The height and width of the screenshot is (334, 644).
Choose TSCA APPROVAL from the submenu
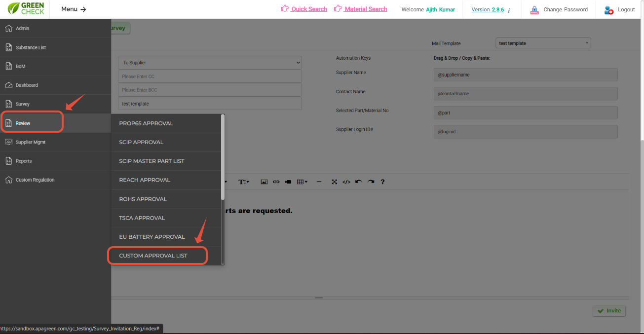[166, 218]
